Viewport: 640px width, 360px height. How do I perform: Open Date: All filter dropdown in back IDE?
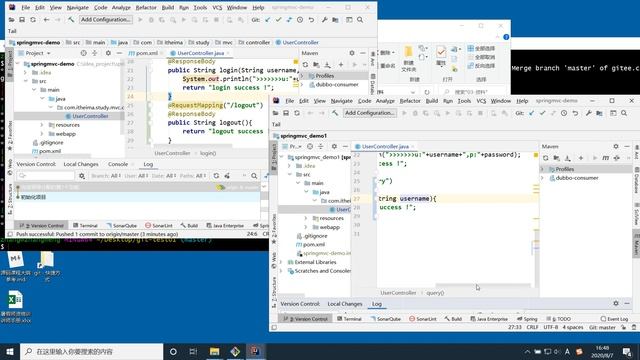[x=164, y=176]
